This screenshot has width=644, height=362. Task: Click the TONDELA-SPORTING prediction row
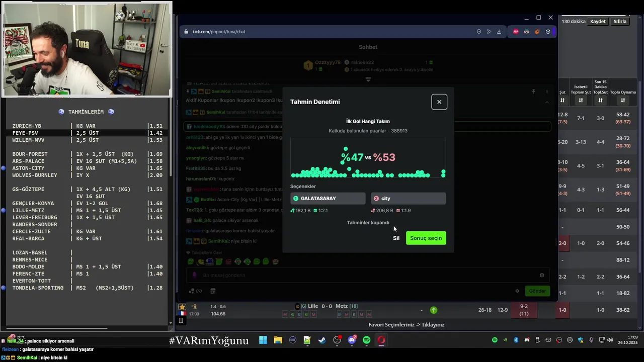point(88,288)
